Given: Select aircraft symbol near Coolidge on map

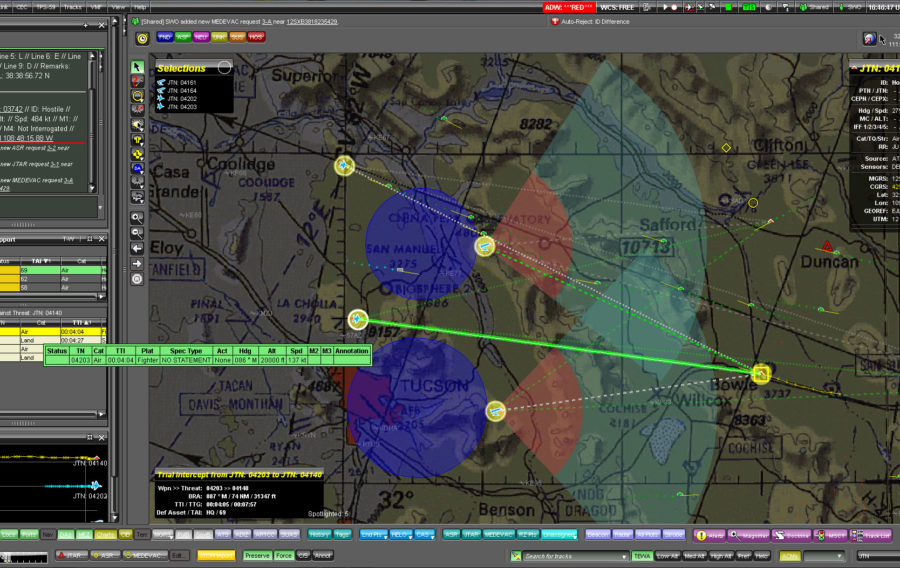Looking at the screenshot, I should tap(344, 166).
